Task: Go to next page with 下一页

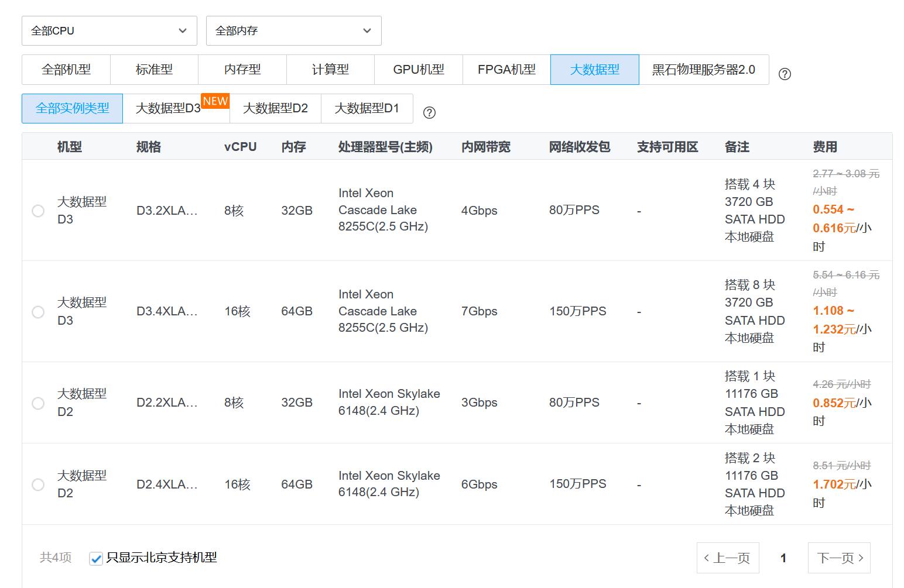Action: tap(839, 558)
